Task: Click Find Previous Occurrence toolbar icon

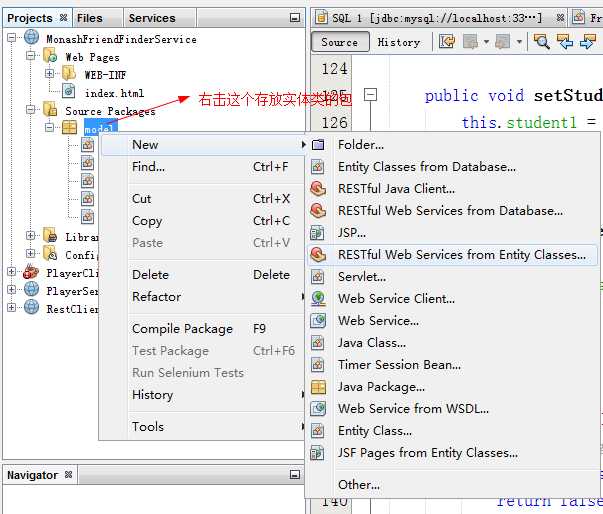Action: click(x=565, y=41)
